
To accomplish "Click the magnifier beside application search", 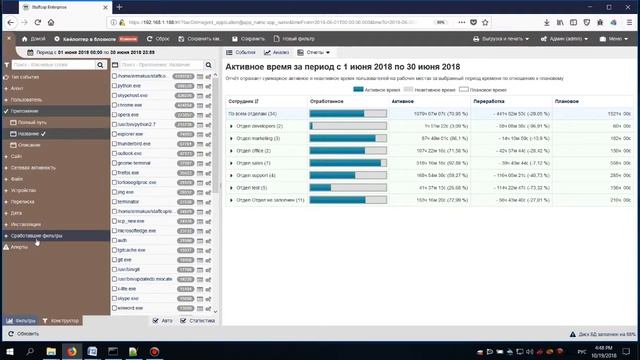I will pyautogui.click(x=209, y=65).
